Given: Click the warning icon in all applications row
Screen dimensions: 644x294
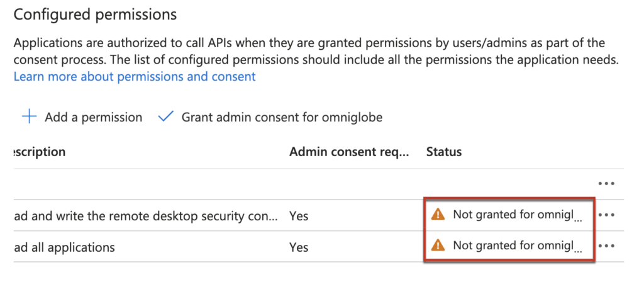Looking at the screenshot, I should [x=438, y=246].
